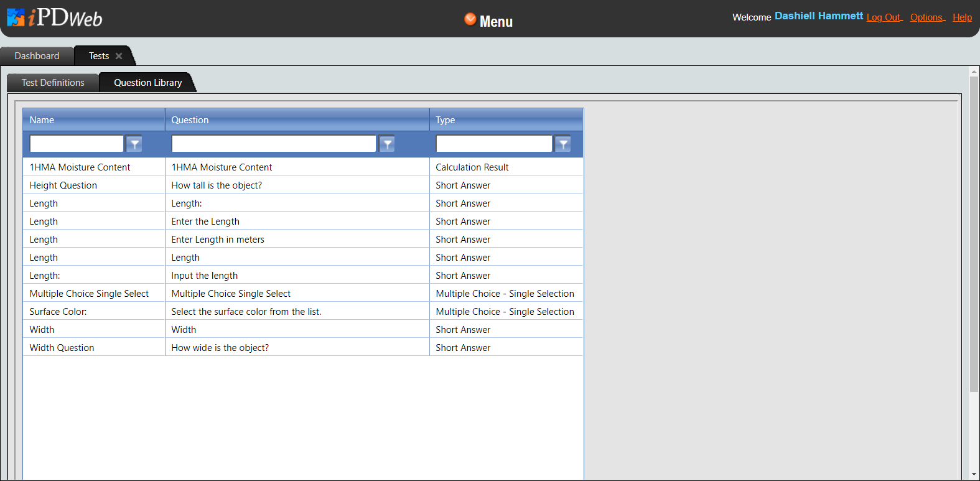Click the Type column filter icon
The image size is (980, 481).
pyautogui.click(x=562, y=144)
